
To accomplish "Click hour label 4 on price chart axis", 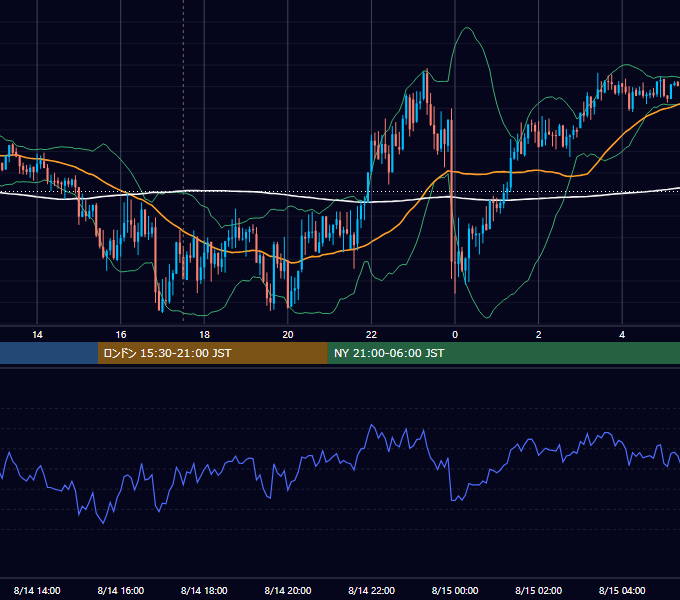I will tap(622, 335).
